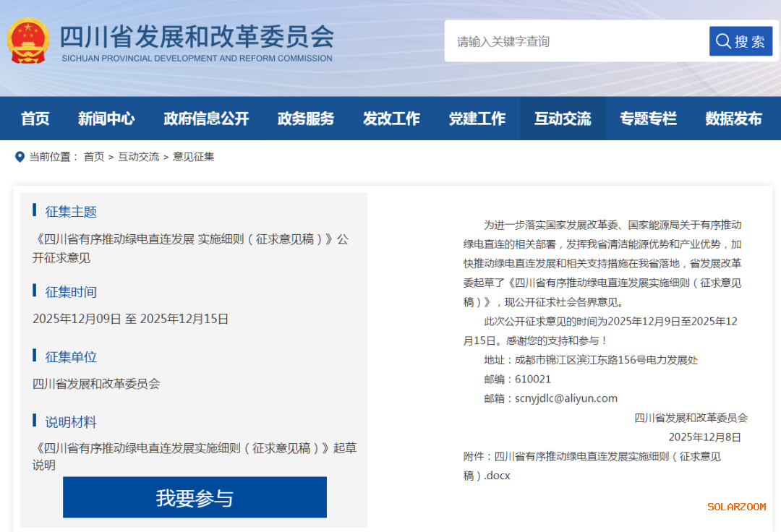Open the 首页 navigation menu item
Viewport: 781px width, 532px height.
(35, 119)
